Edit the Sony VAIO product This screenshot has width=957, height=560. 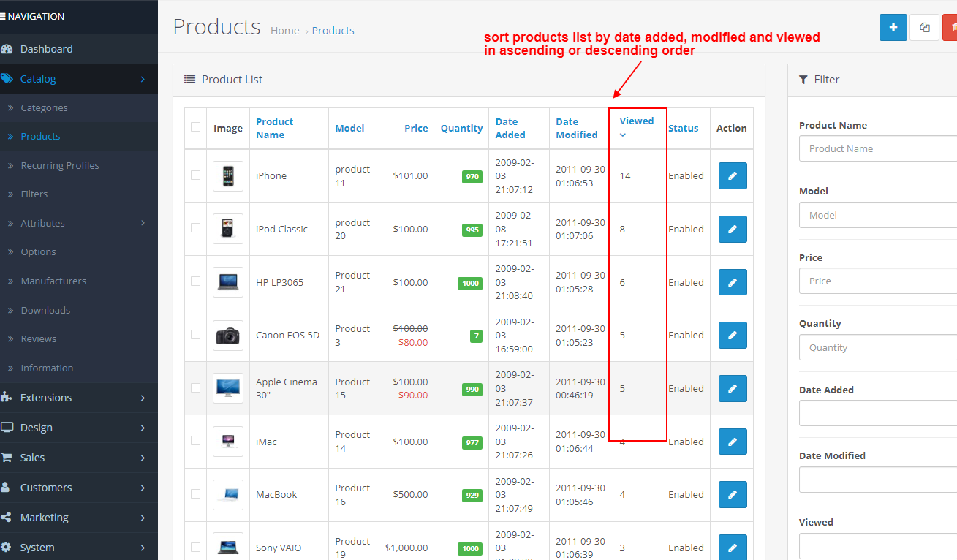tap(733, 547)
